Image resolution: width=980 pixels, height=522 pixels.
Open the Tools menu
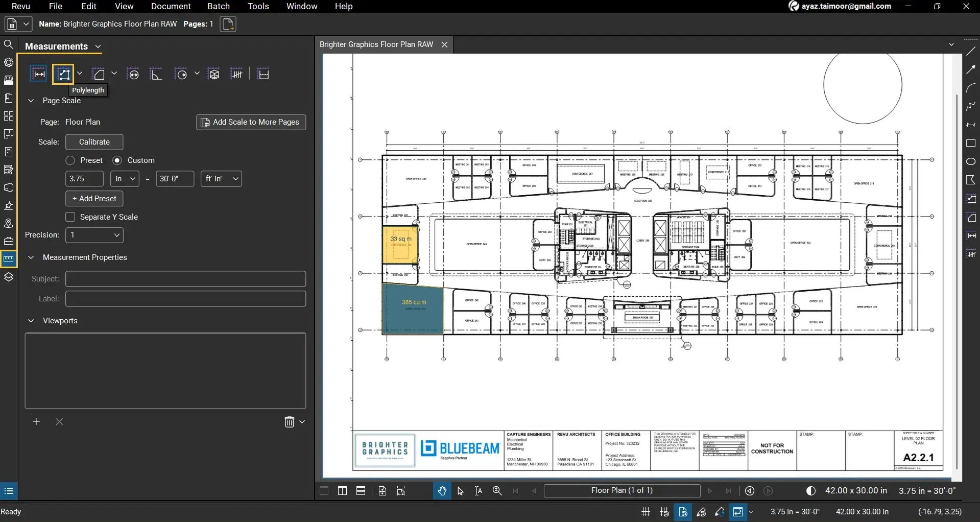[x=258, y=6]
